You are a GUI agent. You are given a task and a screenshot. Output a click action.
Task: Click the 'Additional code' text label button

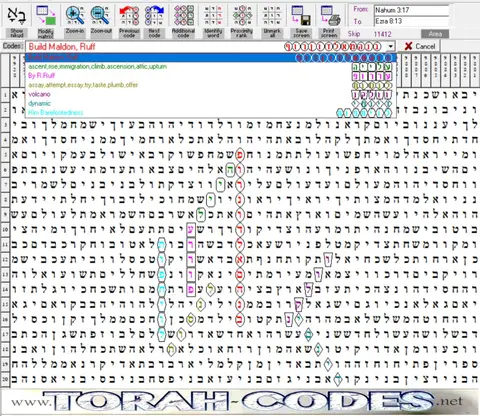(183, 33)
